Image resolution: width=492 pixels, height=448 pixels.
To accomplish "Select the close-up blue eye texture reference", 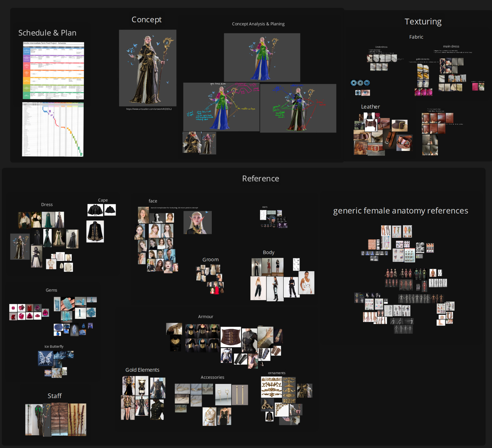I will tap(365, 93).
